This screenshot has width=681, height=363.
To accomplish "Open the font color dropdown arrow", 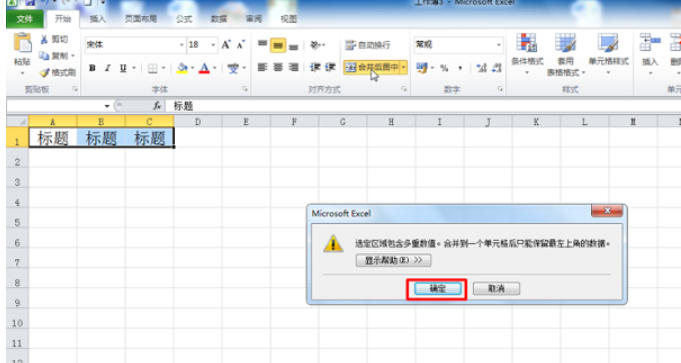I will coord(215,68).
